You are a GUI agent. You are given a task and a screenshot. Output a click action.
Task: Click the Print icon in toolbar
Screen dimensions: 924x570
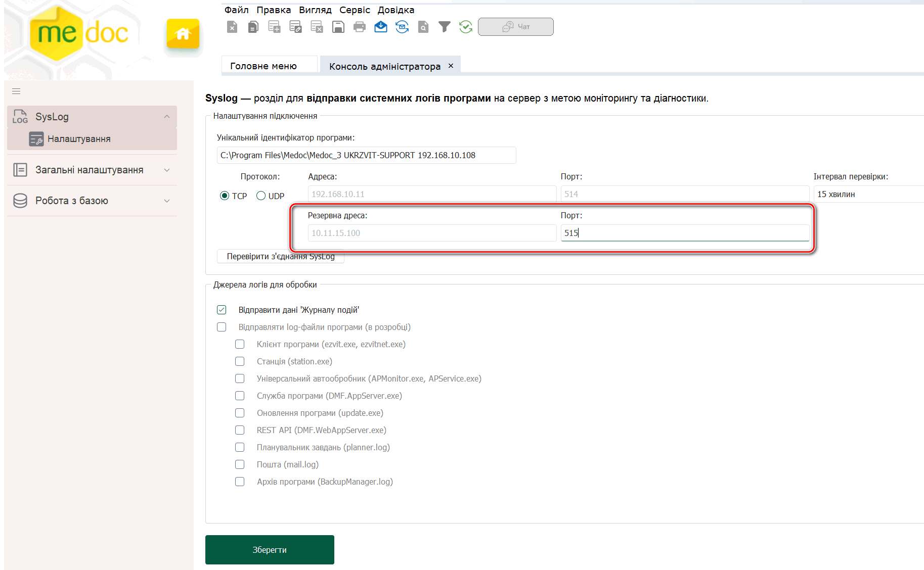click(360, 27)
